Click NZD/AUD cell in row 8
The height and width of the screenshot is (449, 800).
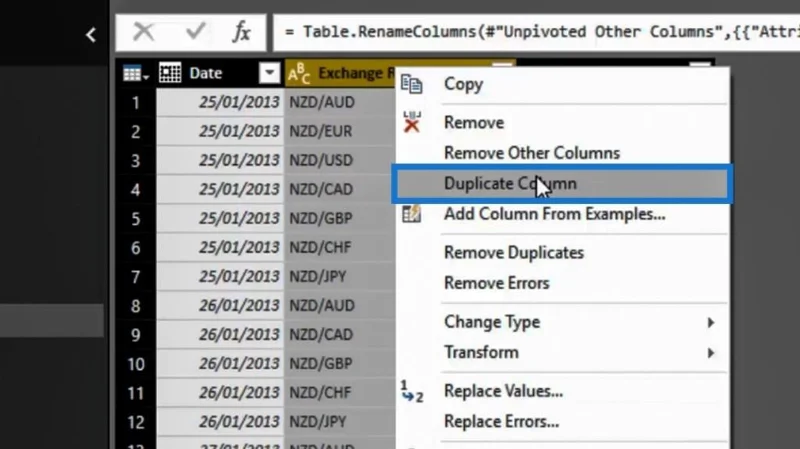(340, 306)
